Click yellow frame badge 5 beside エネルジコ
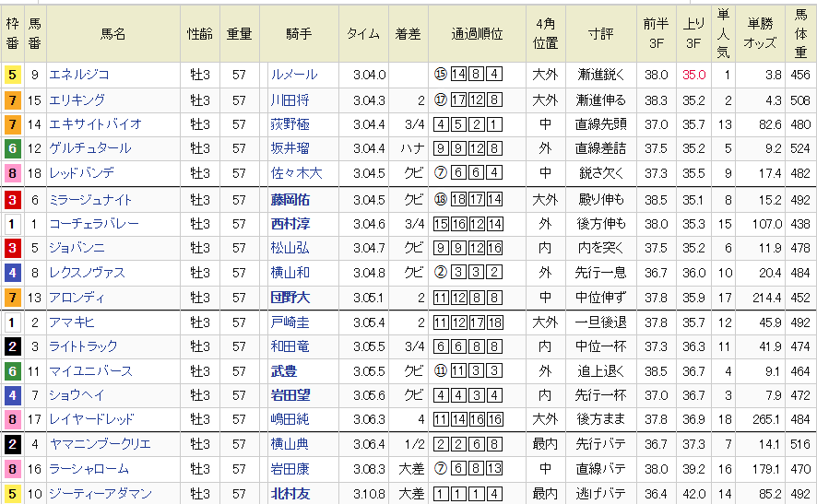The height and width of the screenshot is (504, 817). tap(12, 76)
